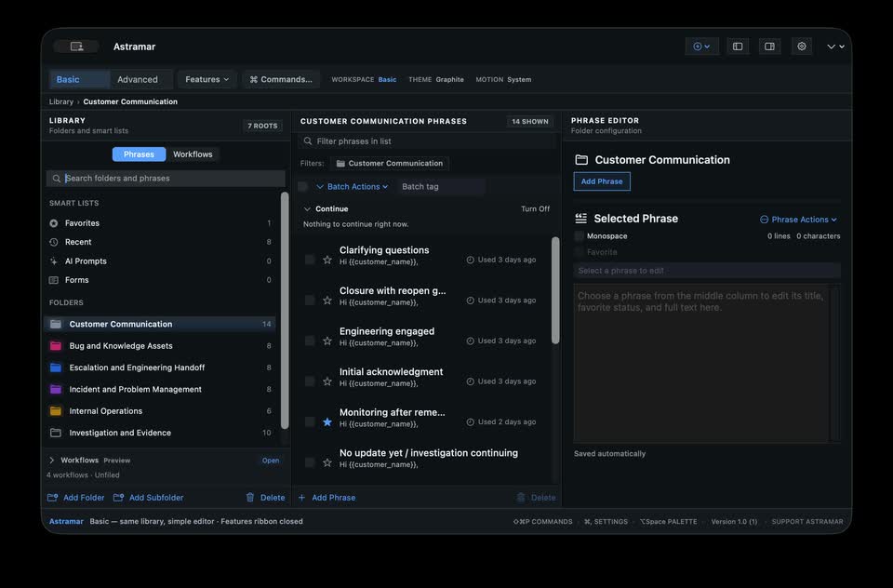The image size is (893, 588).
Task: Select the Phrases segmented tab
Action: click(x=139, y=154)
